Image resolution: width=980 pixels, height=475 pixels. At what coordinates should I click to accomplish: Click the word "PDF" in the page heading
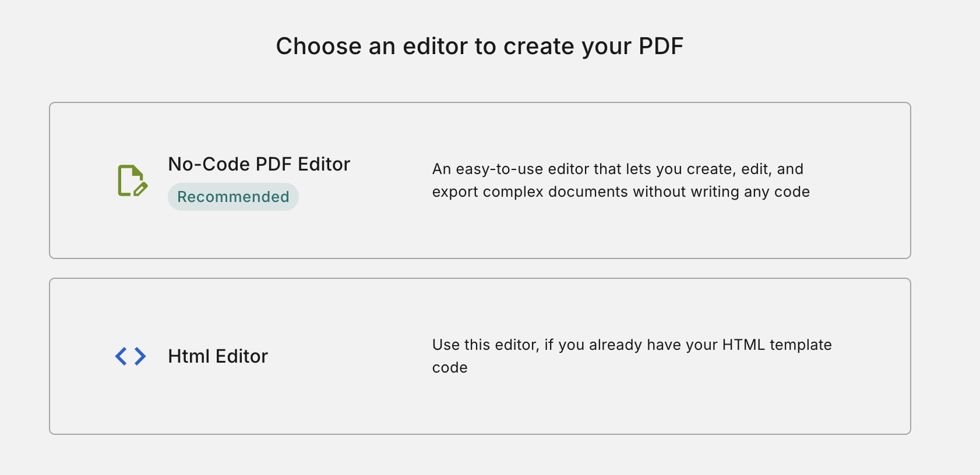pyautogui.click(x=661, y=46)
